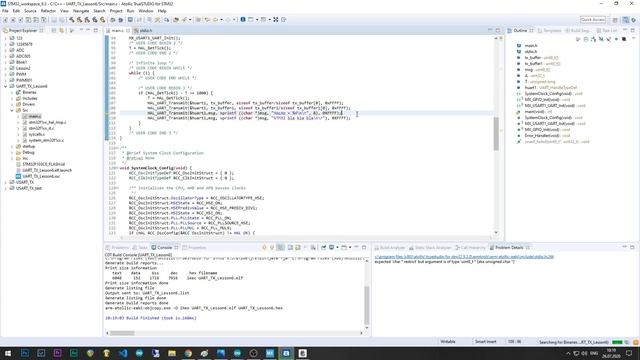
Task: Click the full screen toggle icon in toolbar
Action: (x=276, y=20)
